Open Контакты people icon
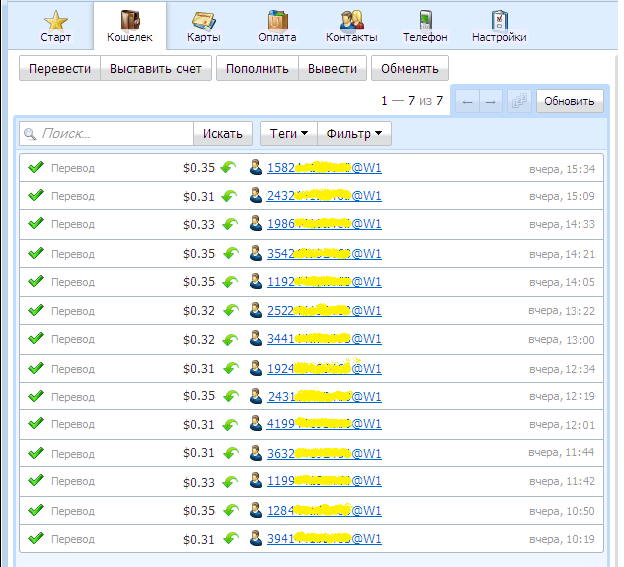The image size is (624, 567). tap(351, 20)
